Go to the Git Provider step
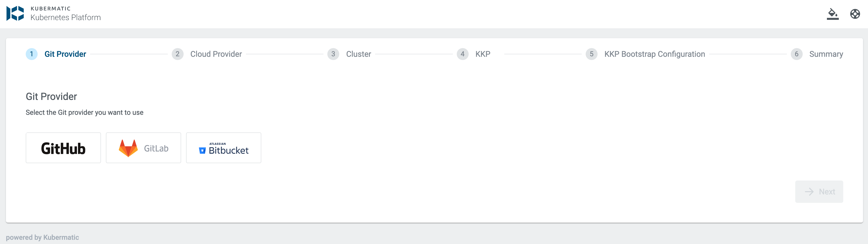The height and width of the screenshot is (244, 868). (65, 54)
